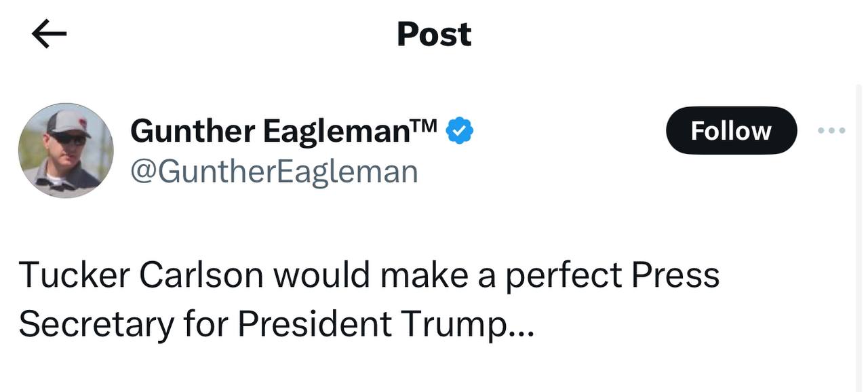Click the word for in the post

point(206,324)
